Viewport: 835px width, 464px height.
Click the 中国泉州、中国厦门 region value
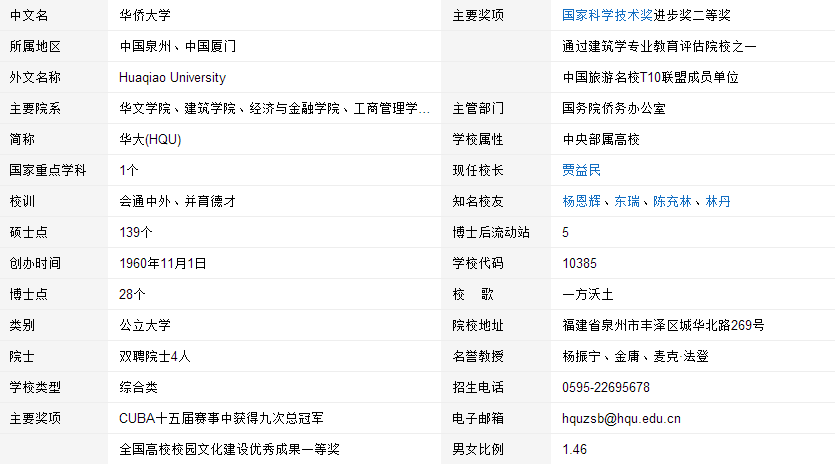177,46
